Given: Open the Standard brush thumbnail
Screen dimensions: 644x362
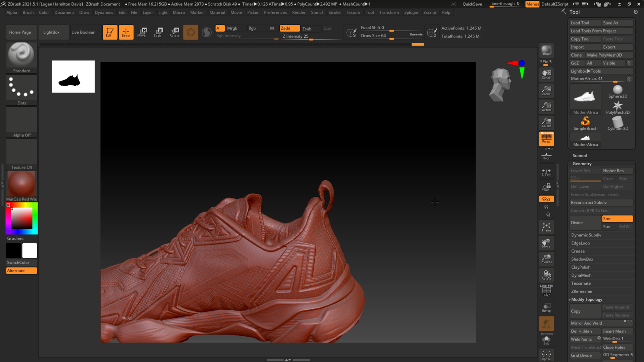Looking at the screenshot, I should pos(21,57).
